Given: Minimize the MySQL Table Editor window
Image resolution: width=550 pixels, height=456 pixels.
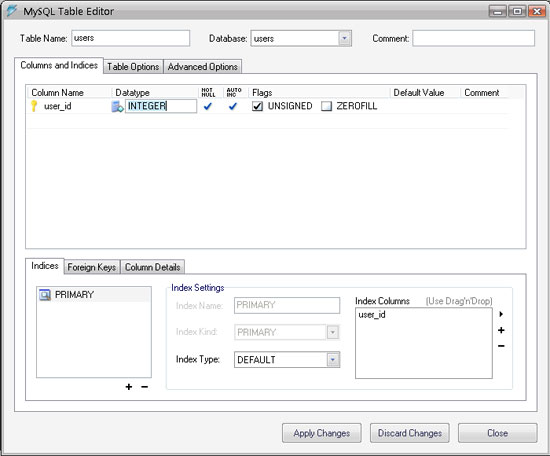Looking at the screenshot, I should point(497,12).
